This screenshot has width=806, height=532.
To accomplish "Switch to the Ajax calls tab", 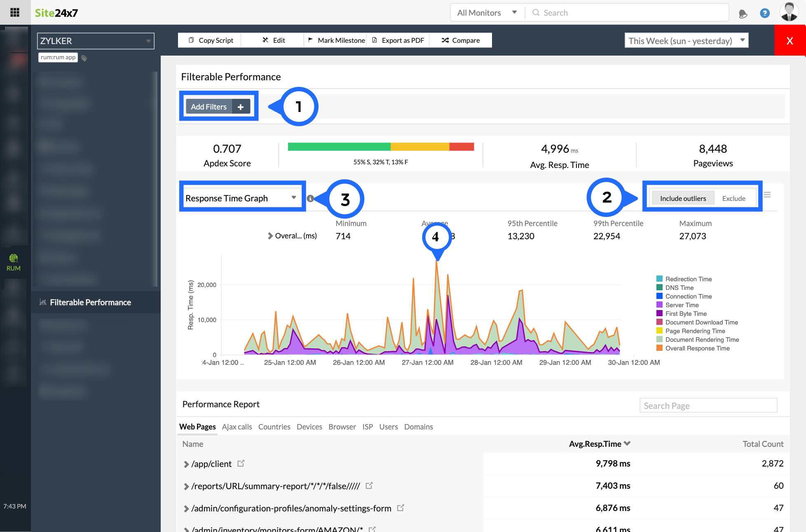I will [237, 427].
